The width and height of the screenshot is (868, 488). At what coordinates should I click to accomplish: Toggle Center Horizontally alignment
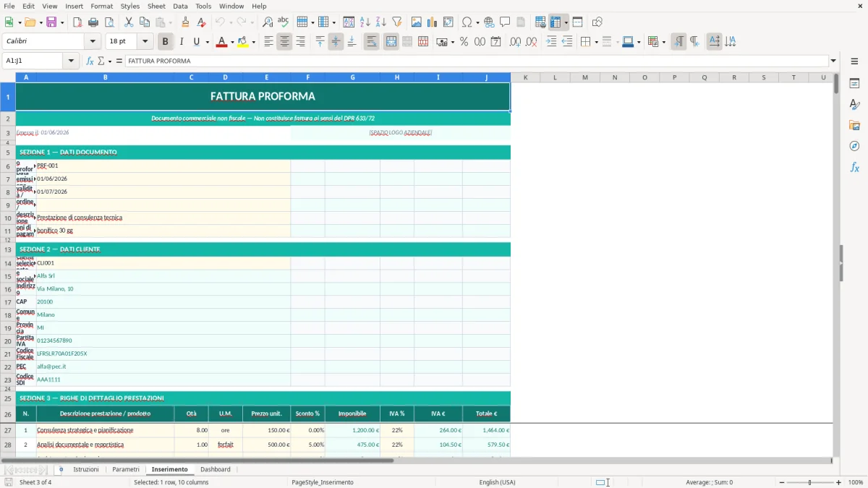coord(284,42)
